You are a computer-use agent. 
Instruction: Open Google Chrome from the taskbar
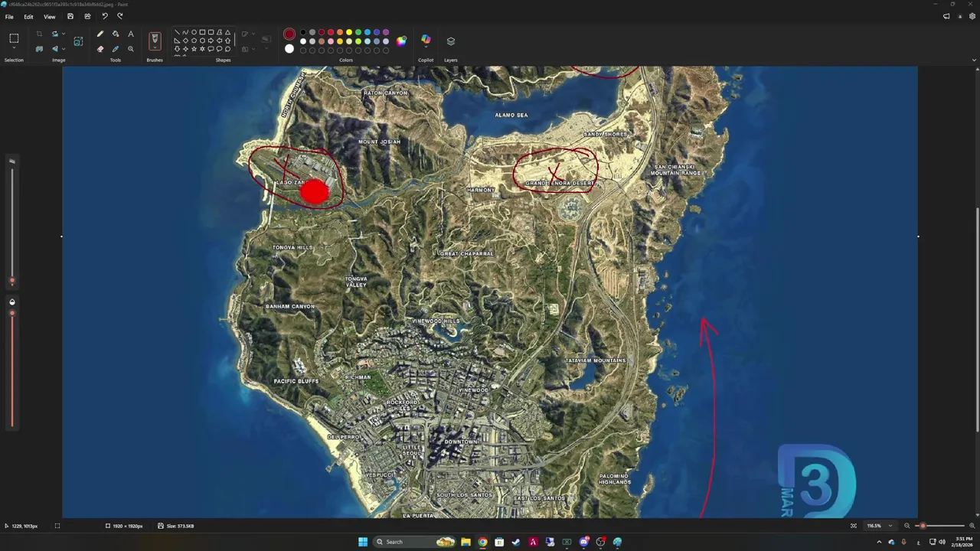point(482,542)
